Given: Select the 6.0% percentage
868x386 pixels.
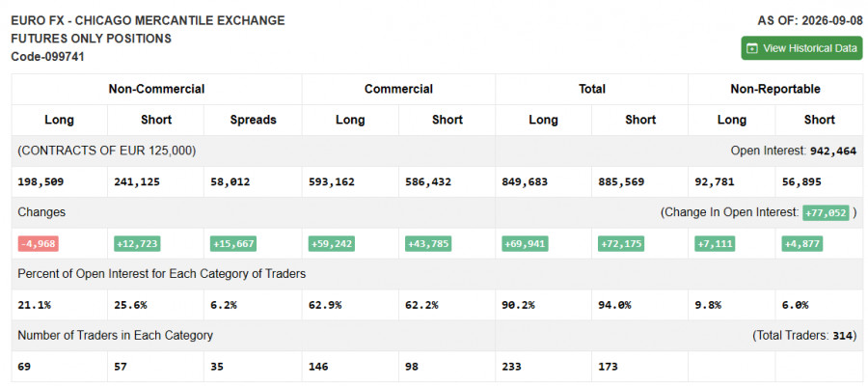Looking at the screenshot, I should coord(795,305).
